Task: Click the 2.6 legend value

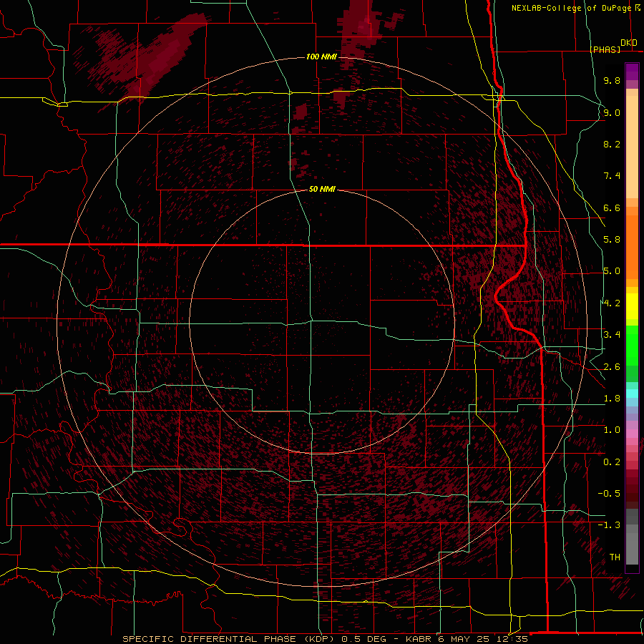Action: coord(612,367)
